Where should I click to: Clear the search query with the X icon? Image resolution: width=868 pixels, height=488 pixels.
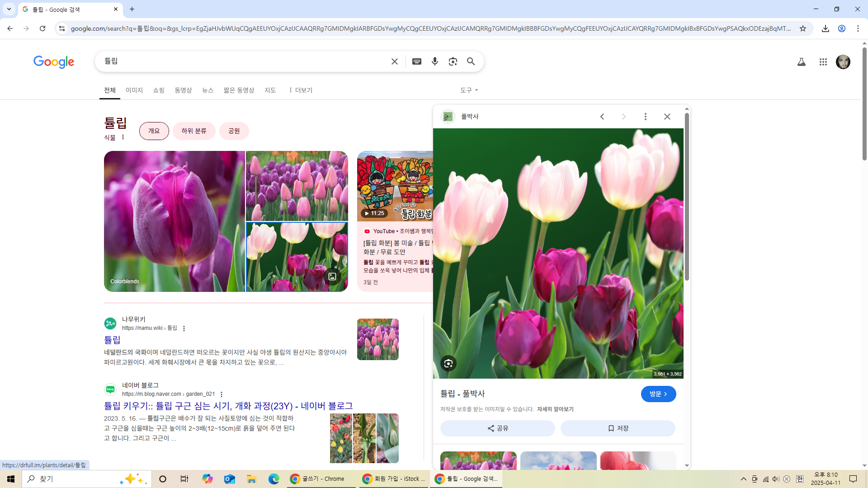(394, 61)
